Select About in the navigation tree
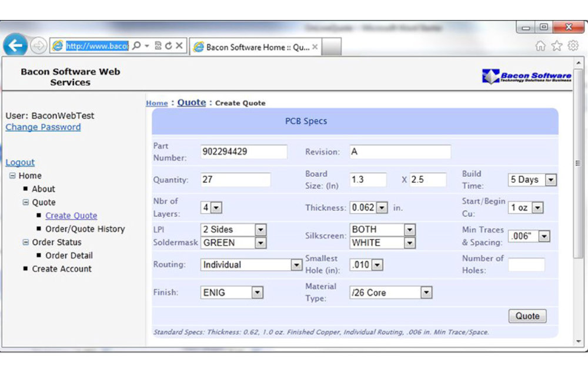This screenshot has width=588, height=376. coord(44,189)
